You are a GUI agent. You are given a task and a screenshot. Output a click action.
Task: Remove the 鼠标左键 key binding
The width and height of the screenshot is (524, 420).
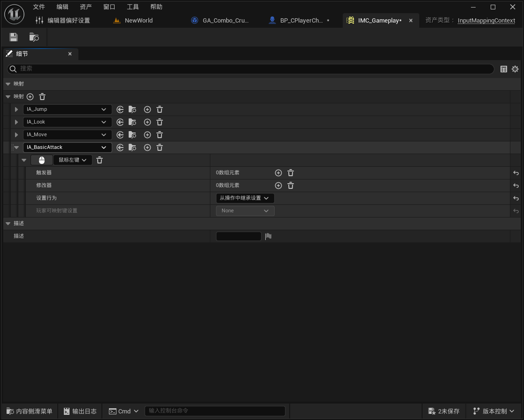click(99, 160)
